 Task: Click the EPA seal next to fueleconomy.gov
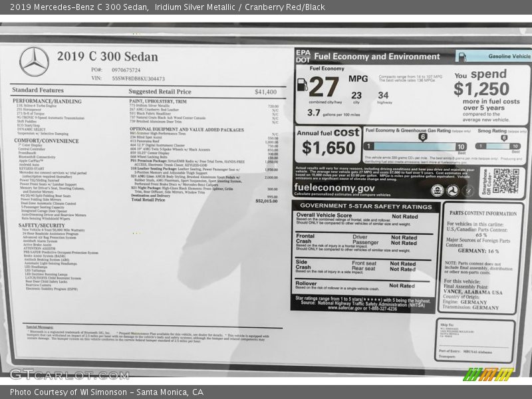[x=437, y=191]
